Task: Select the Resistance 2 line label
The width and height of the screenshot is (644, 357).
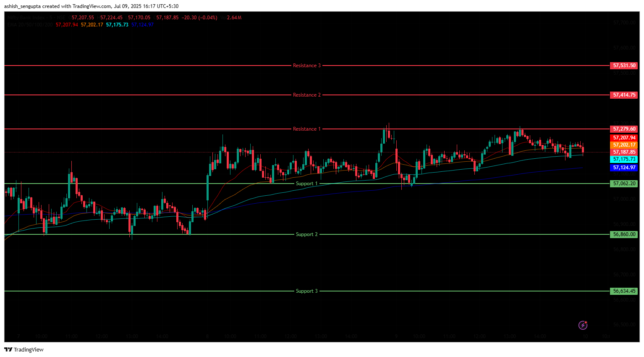Action: click(x=307, y=95)
